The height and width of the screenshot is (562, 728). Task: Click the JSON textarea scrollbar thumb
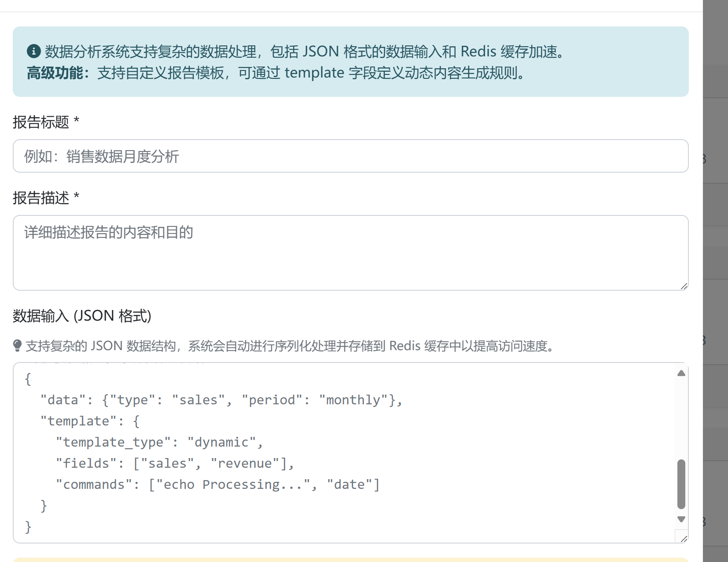coord(681,484)
